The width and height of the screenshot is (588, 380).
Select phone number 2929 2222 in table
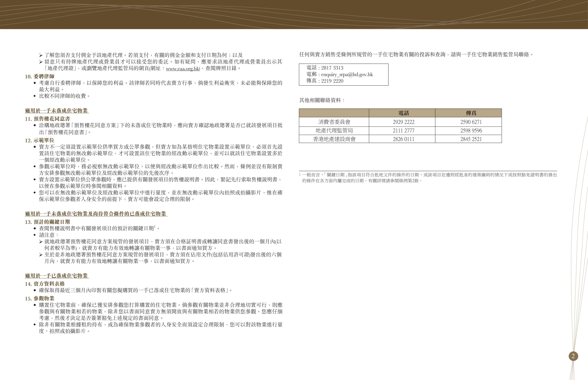click(x=404, y=122)
